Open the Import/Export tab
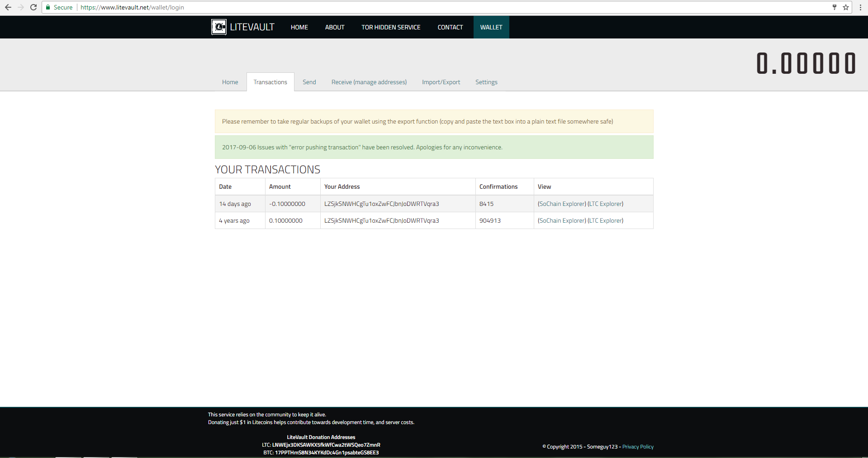 tap(441, 82)
